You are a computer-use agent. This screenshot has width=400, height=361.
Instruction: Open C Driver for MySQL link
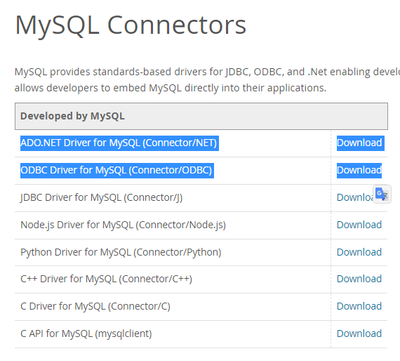click(x=95, y=306)
